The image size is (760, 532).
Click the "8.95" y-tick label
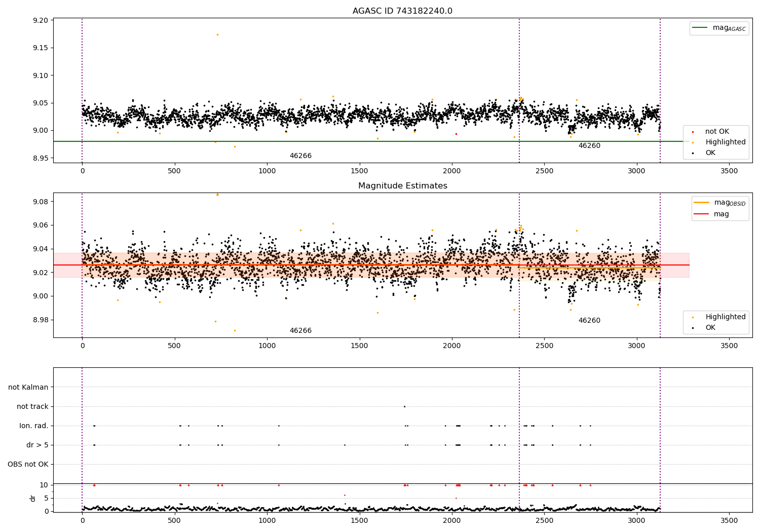(x=41, y=158)
